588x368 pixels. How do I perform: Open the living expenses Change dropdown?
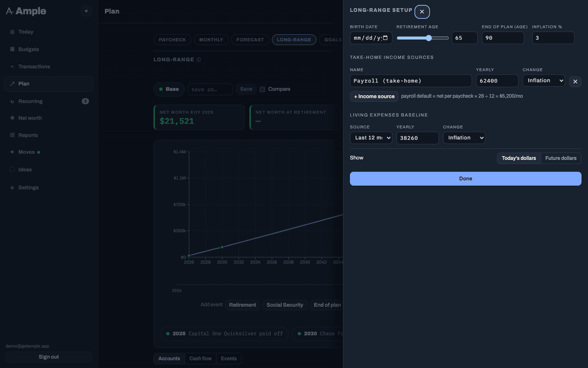tap(464, 138)
